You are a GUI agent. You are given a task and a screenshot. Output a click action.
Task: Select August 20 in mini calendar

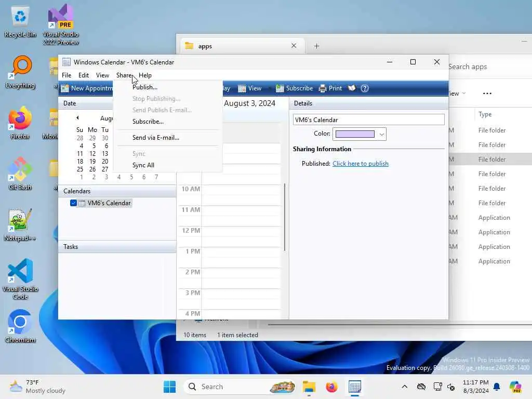click(x=105, y=162)
